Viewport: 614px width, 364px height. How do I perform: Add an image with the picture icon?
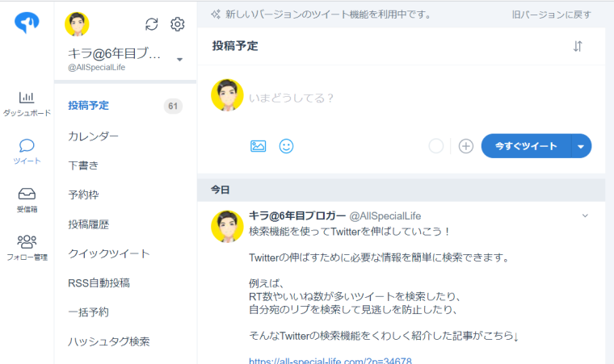click(258, 146)
